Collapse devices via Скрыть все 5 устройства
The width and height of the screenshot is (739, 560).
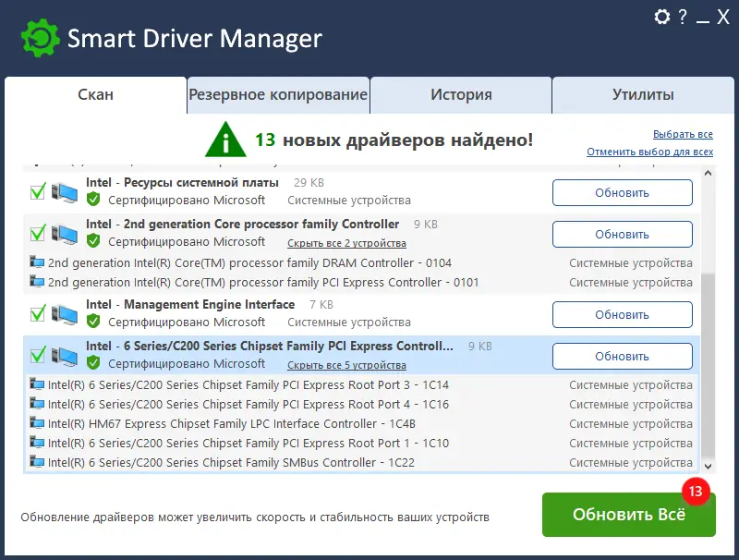[x=346, y=365]
